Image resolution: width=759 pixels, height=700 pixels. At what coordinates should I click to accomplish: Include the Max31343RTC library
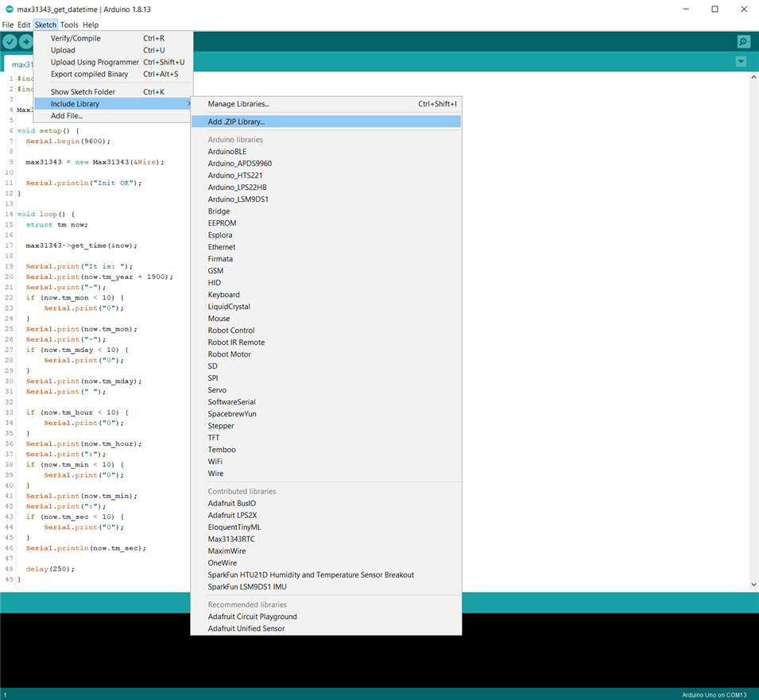point(231,539)
